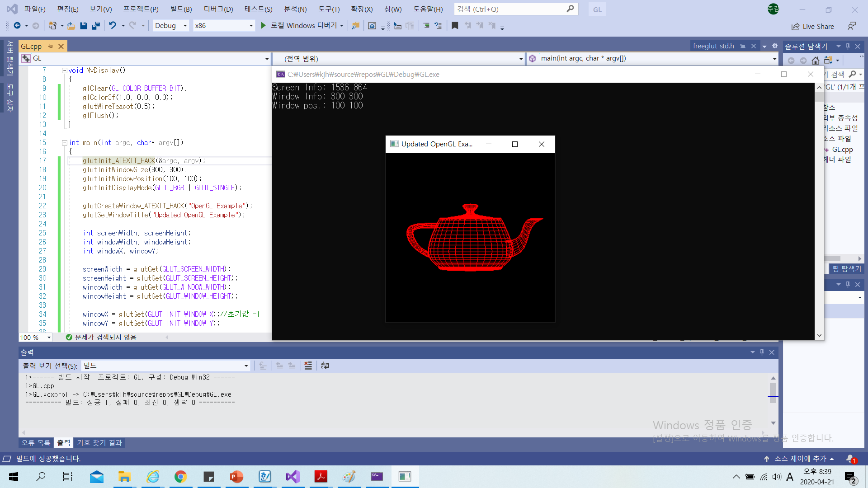Clear all output pane text icon
The image size is (868, 488).
tap(308, 366)
